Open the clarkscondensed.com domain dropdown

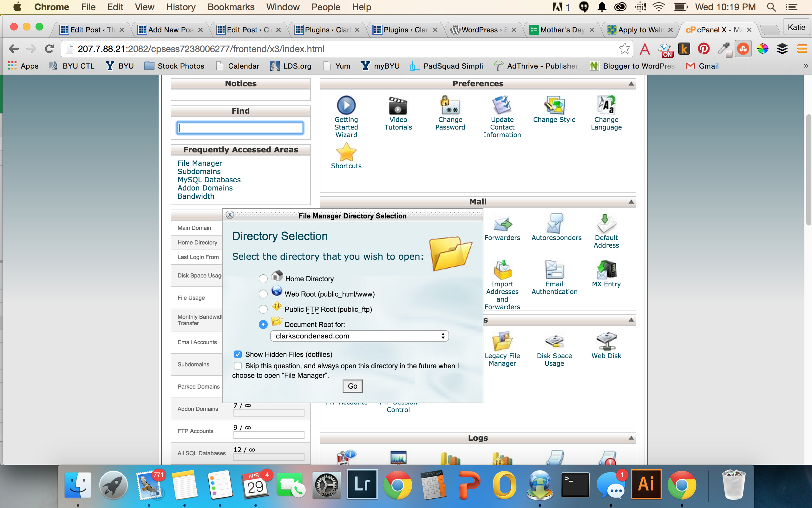(x=359, y=336)
